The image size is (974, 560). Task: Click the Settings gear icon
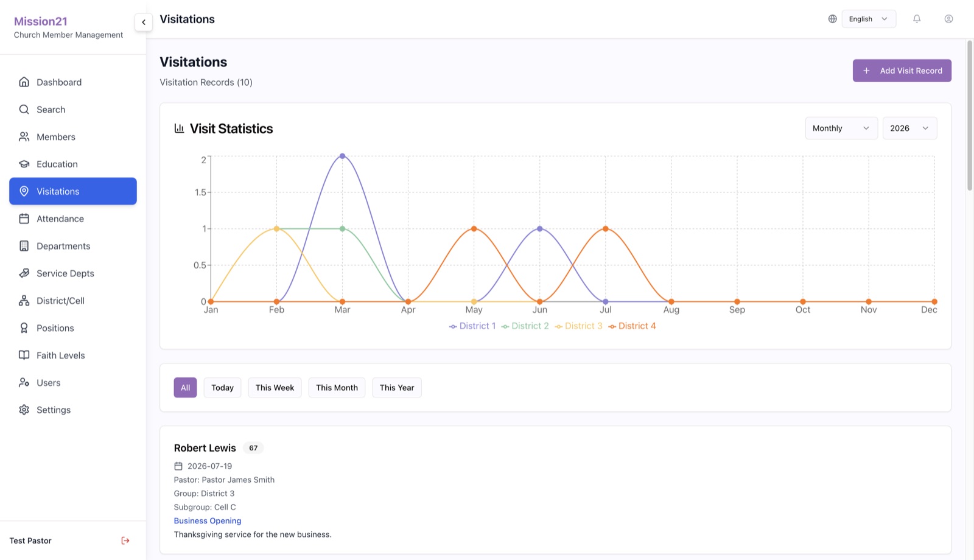coord(24,410)
